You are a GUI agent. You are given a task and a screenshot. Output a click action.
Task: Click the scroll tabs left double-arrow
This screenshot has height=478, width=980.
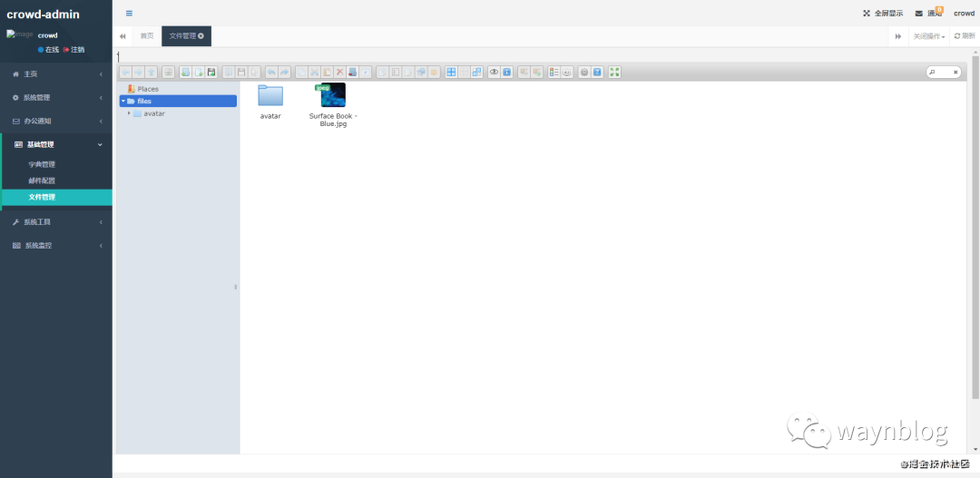click(122, 36)
